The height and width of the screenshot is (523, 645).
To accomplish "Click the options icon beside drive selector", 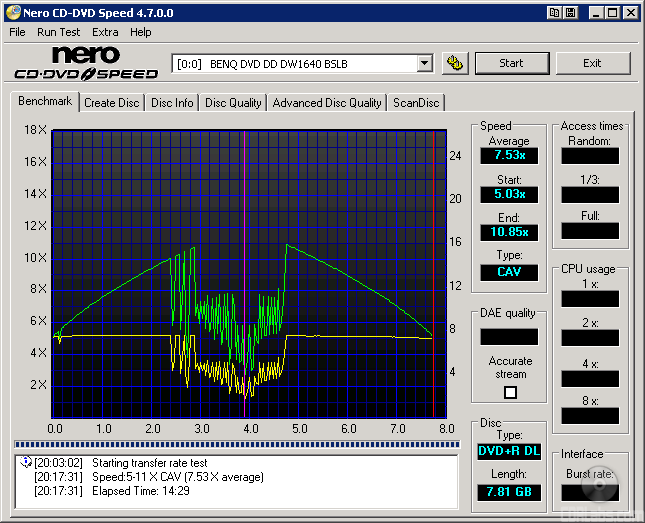I will click(x=455, y=63).
